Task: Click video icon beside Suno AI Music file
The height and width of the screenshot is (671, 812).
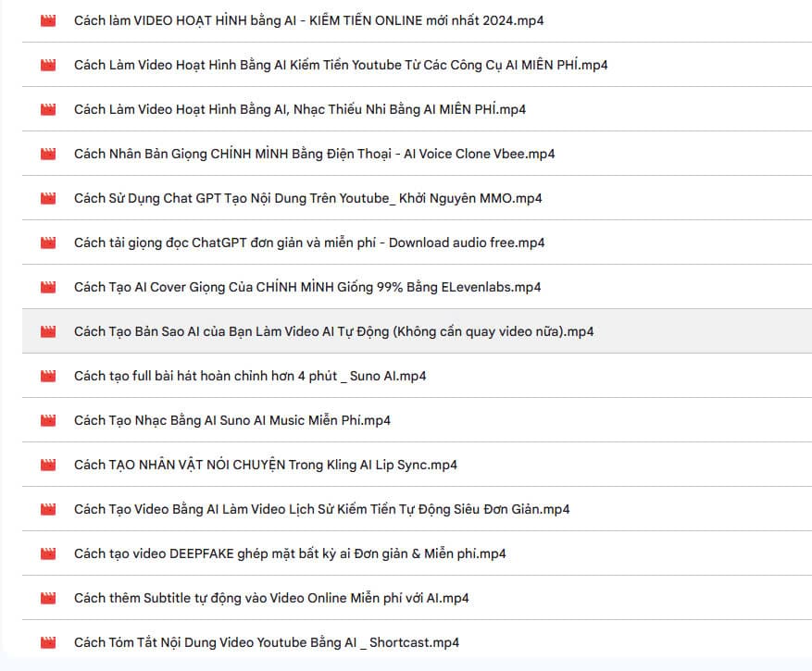Action: [x=48, y=420]
